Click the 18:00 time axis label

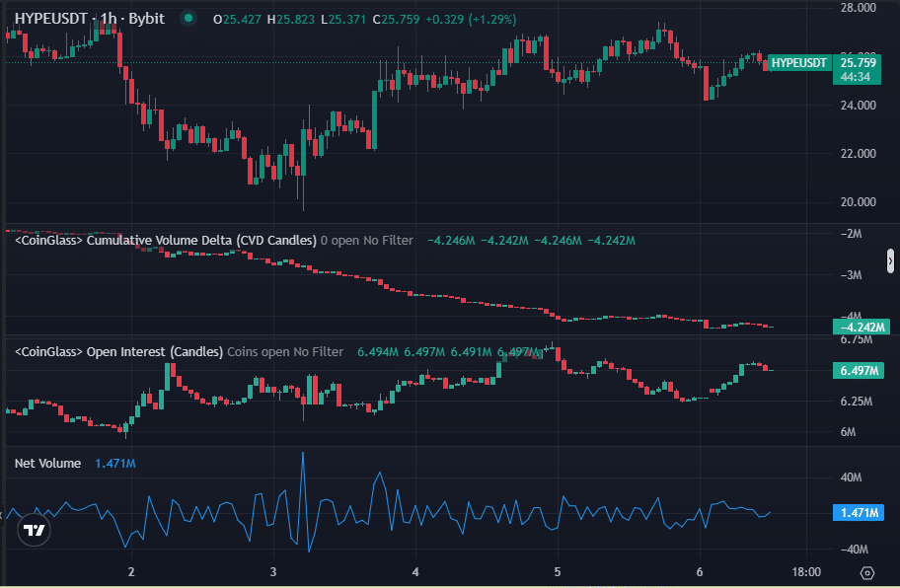pyautogui.click(x=807, y=571)
